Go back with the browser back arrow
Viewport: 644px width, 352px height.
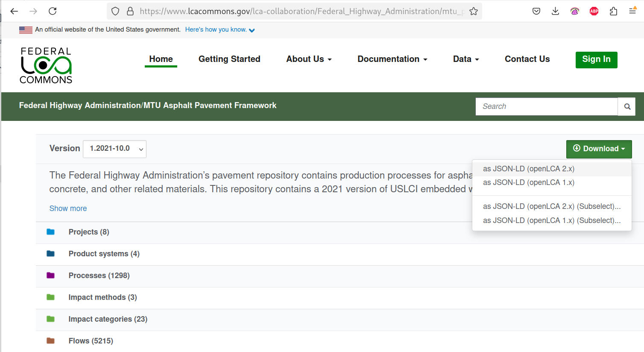[14, 11]
